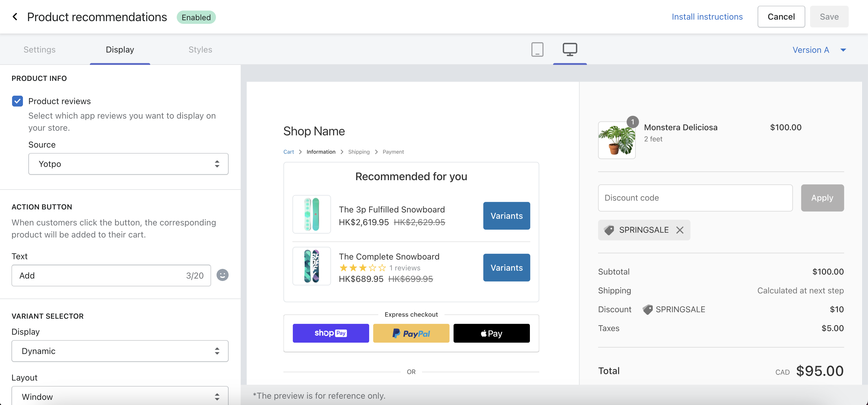Click the Monstera Deliciosa product thumbnail
The image size is (868, 405).
616,140
